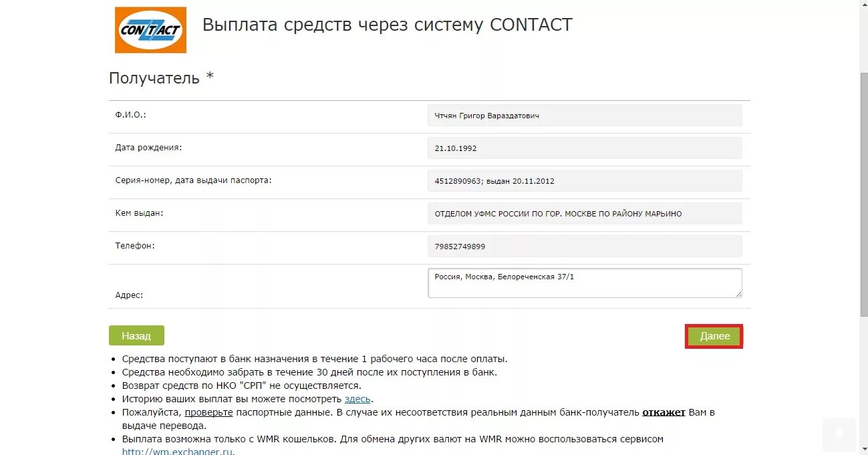Image resolution: width=868 pixels, height=455 pixels.
Task: Click the Телефон number field
Action: point(585,247)
